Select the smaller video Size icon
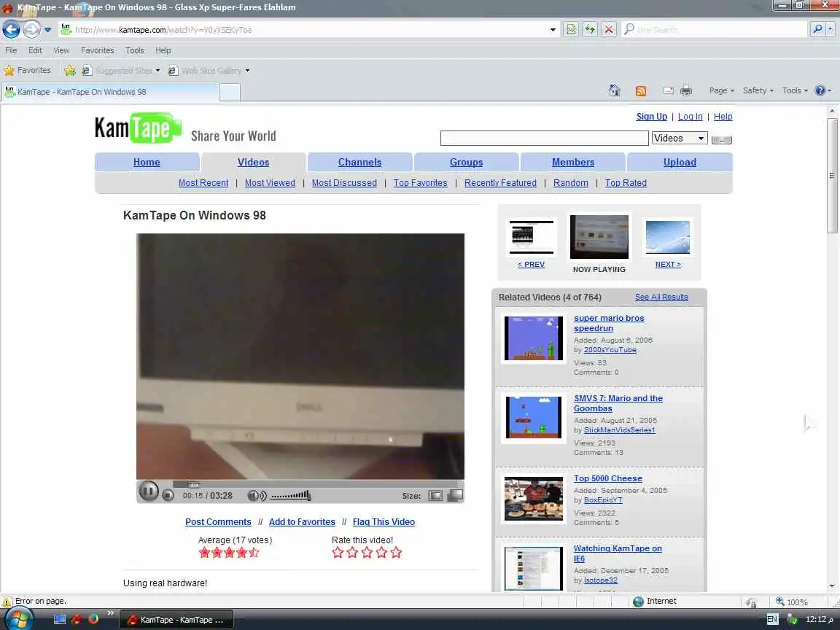This screenshot has width=840, height=630. pyautogui.click(x=435, y=496)
